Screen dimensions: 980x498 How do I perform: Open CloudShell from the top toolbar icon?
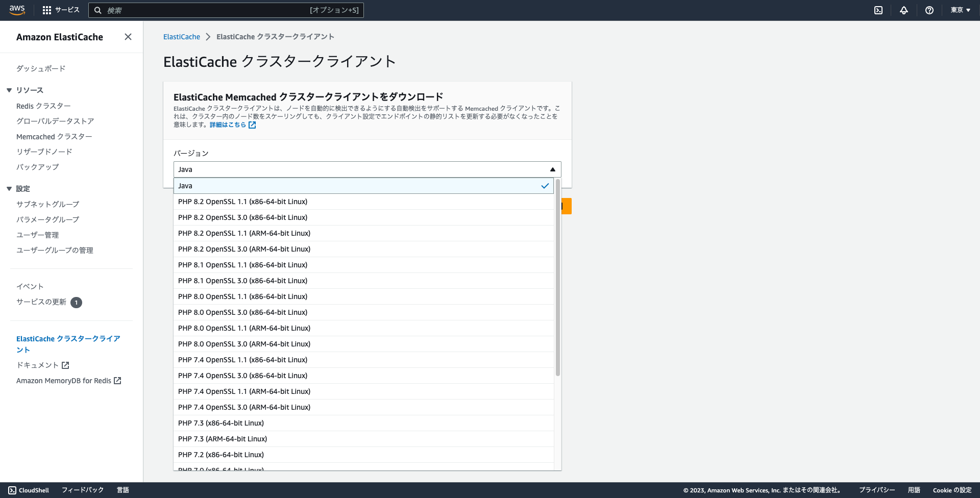(x=878, y=10)
